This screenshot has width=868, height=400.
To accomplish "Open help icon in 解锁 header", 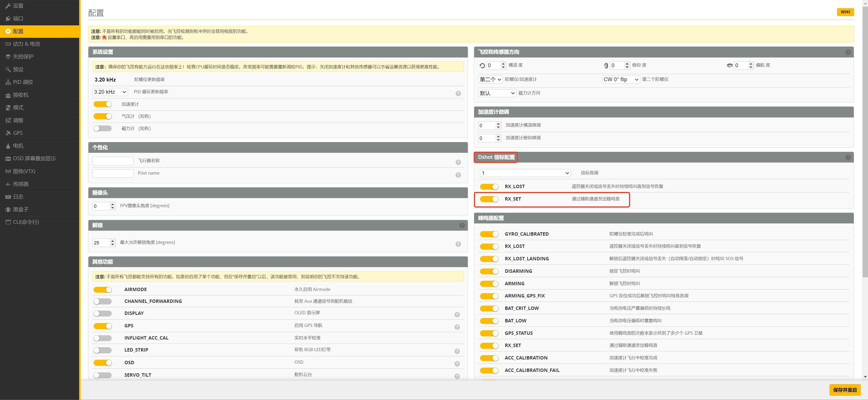I will click(x=462, y=225).
